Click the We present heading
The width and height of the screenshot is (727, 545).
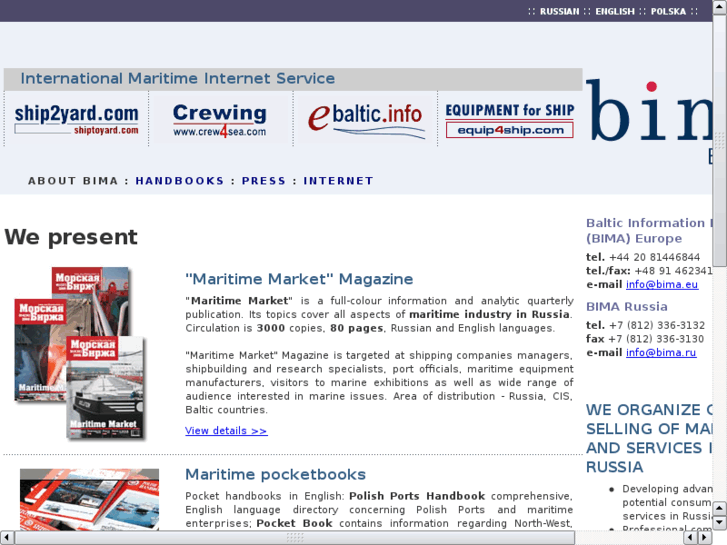pyautogui.click(x=71, y=237)
